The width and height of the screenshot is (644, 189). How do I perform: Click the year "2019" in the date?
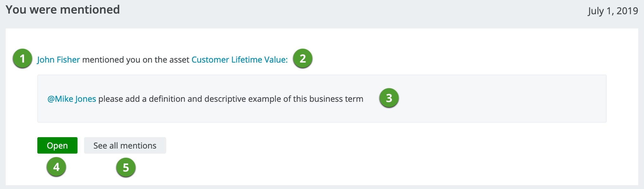click(x=627, y=11)
